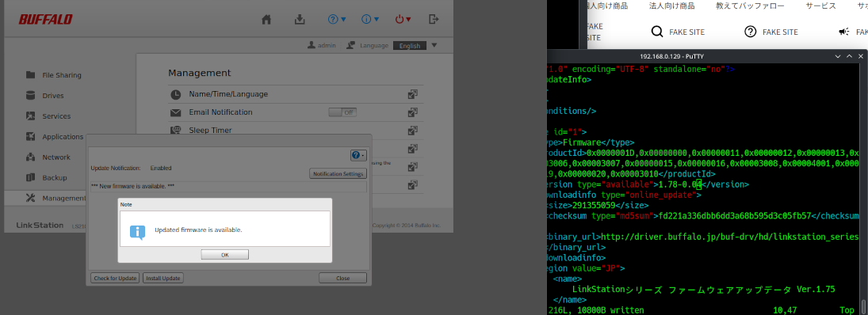
Task: Click the Management wrench icon in sidebar
Action: (31, 199)
